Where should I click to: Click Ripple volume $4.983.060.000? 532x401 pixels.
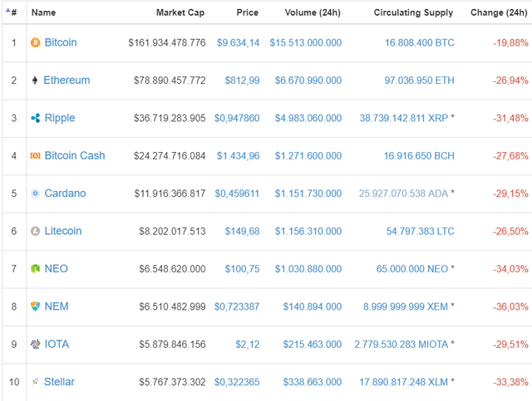click(308, 118)
